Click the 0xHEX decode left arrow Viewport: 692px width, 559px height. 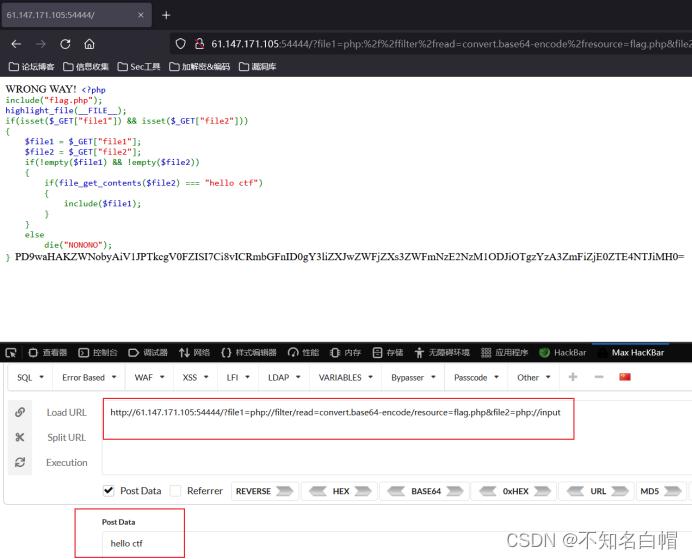(488, 491)
